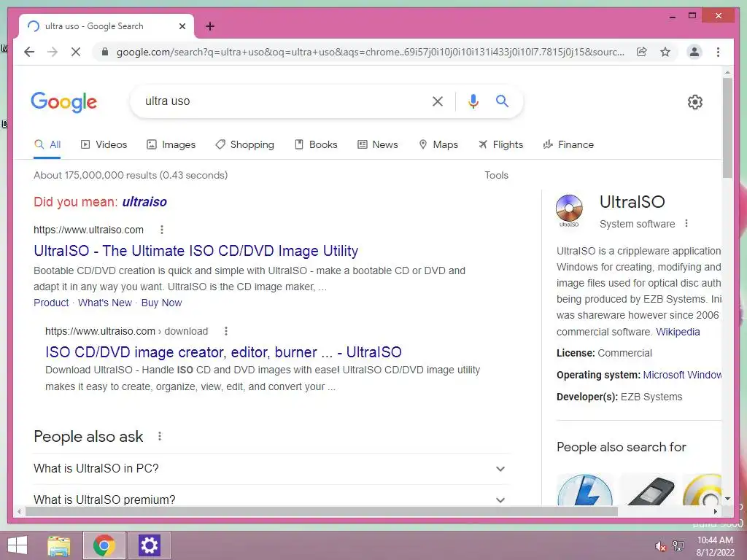Click the scroll right arrow
Screen dimensions: 747x560
tap(716, 511)
